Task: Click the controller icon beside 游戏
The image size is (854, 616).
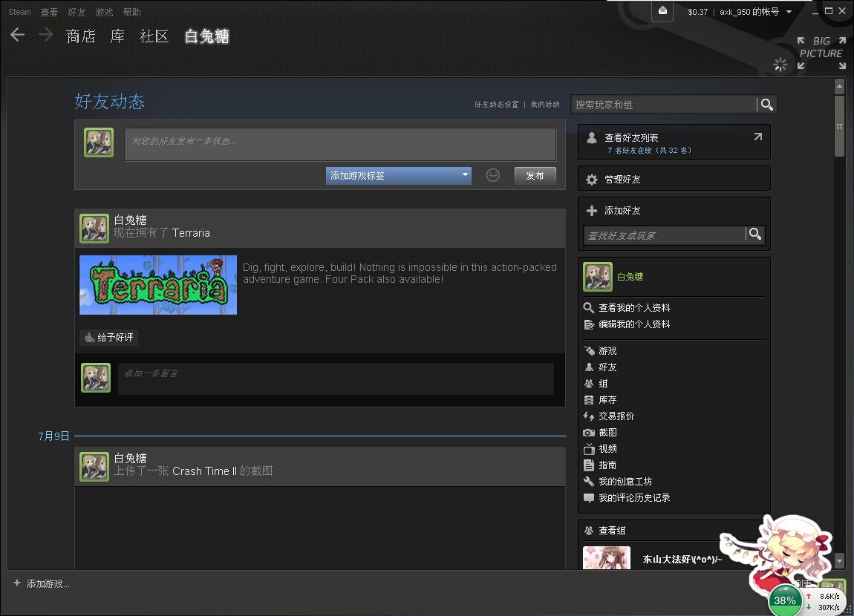Action: 589,351
